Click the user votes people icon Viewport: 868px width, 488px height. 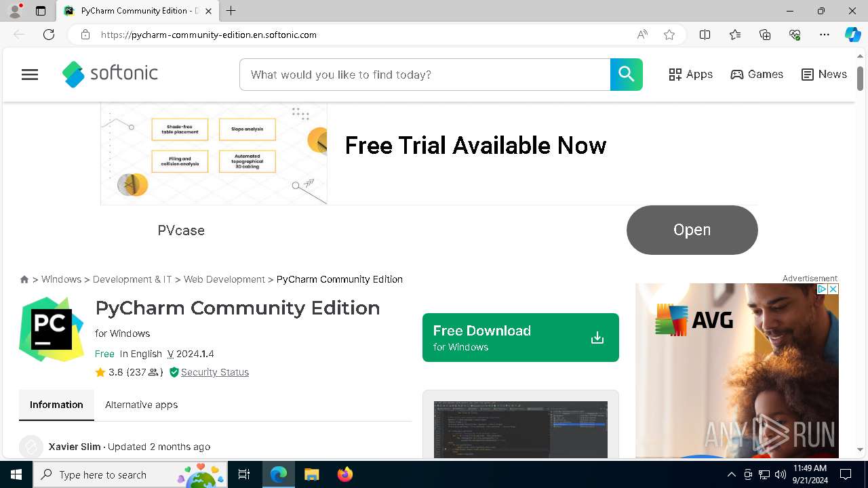(x=154, y=372)
